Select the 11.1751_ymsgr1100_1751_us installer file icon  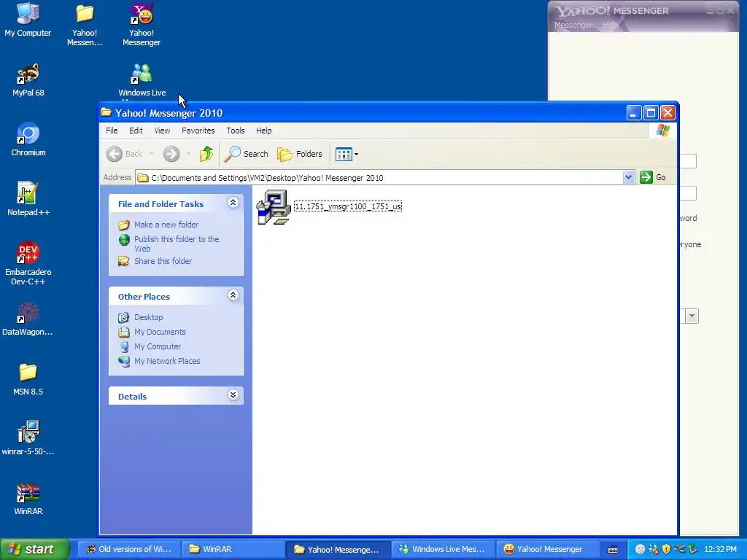(274, 206)
